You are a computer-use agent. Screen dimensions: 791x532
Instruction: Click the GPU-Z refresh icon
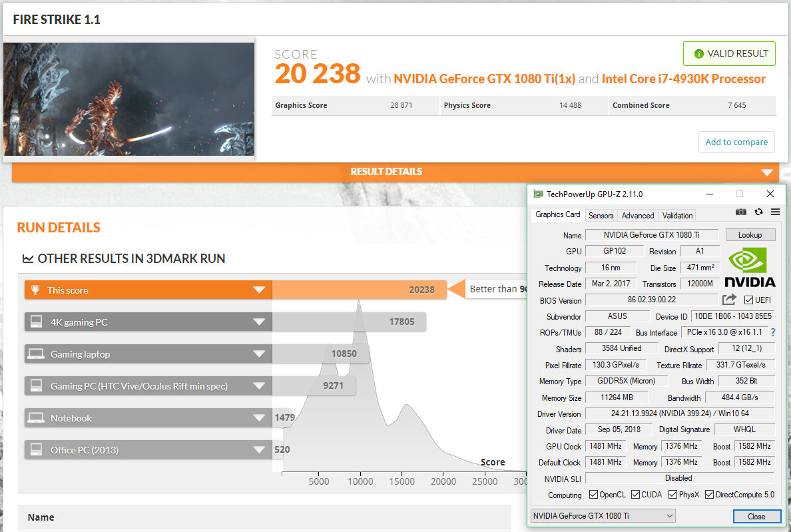(x=758, y=212)
